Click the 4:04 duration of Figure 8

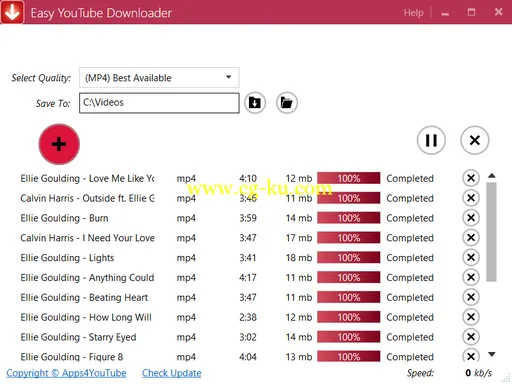pos(248,357)
